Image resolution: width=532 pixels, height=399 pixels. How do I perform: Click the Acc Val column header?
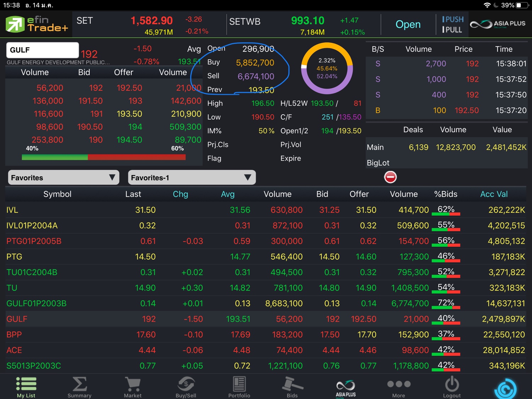click(494, 194)
